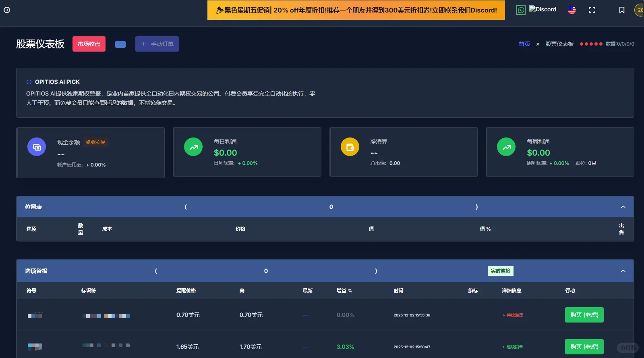
Task: Click the OPITIOS AI PICK info icon
Action: coord(29,82)
